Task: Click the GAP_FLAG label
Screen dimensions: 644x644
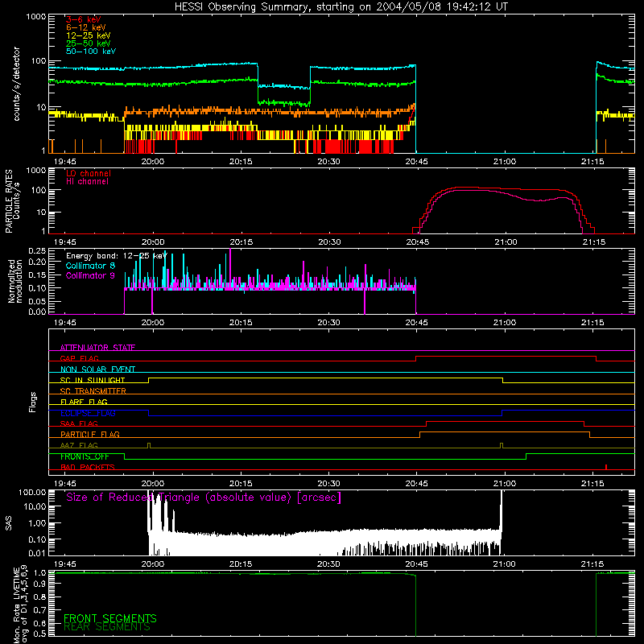Action: pyautogui.click(x=79, y=358)
